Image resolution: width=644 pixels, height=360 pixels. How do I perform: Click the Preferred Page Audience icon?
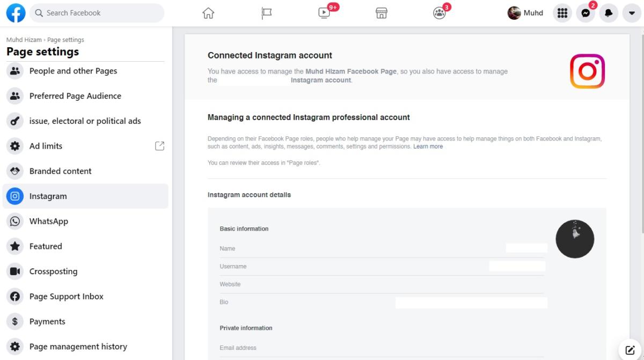point(15,96)
